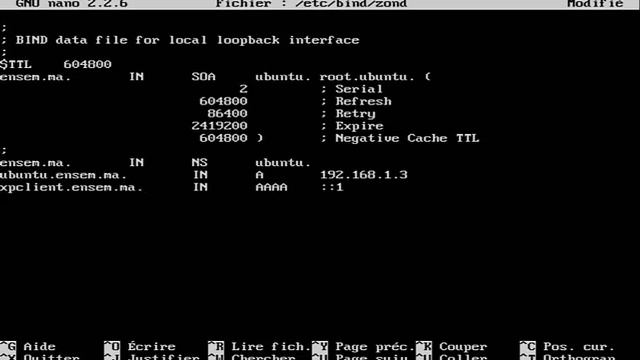The height and width of the screenshot is (360, 640).
Task: Click the '; Serial' comment
Action: (x=351, y=89)
